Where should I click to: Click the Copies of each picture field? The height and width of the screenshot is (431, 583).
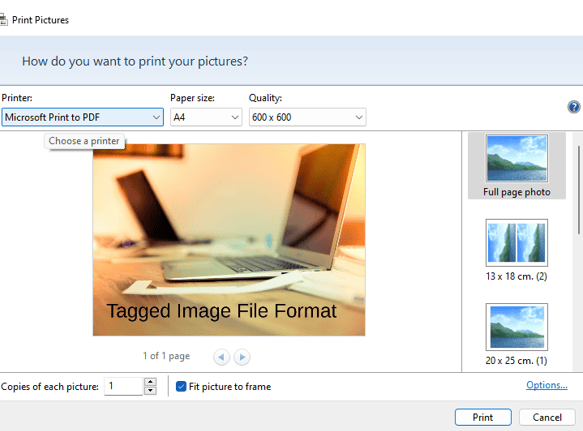point(124,386)
